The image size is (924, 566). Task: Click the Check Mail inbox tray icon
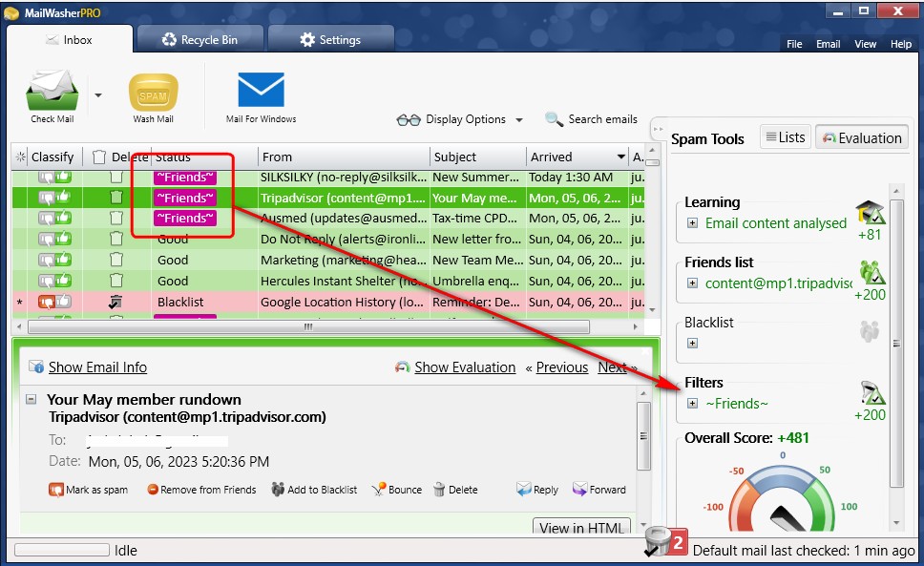coord(52,90)
